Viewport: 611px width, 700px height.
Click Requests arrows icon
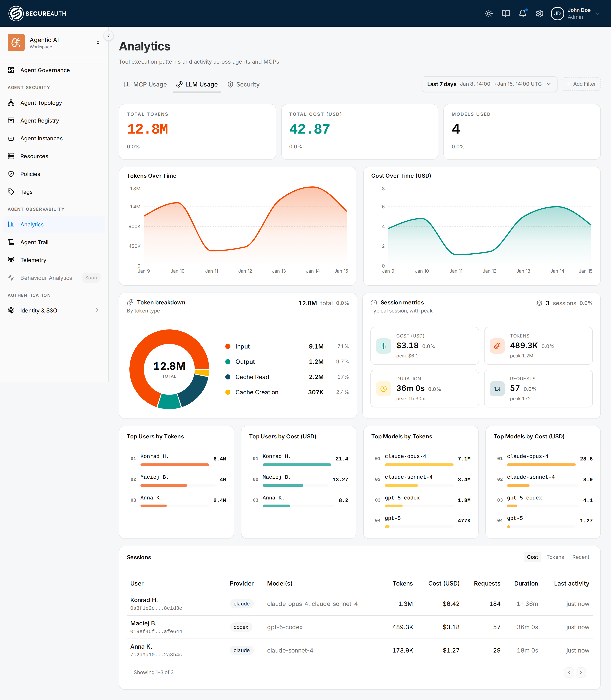click(497, 389)
